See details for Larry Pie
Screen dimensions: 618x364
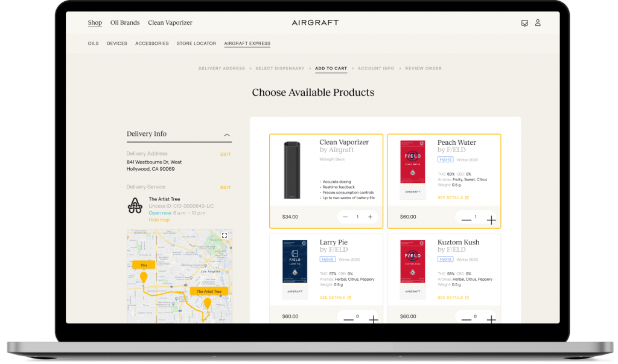tap(335, 298)
